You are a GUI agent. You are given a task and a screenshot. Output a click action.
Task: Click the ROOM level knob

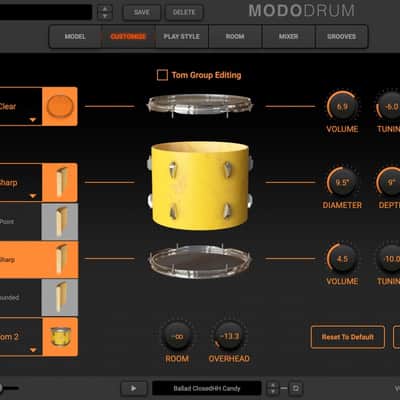pos(177,336)
